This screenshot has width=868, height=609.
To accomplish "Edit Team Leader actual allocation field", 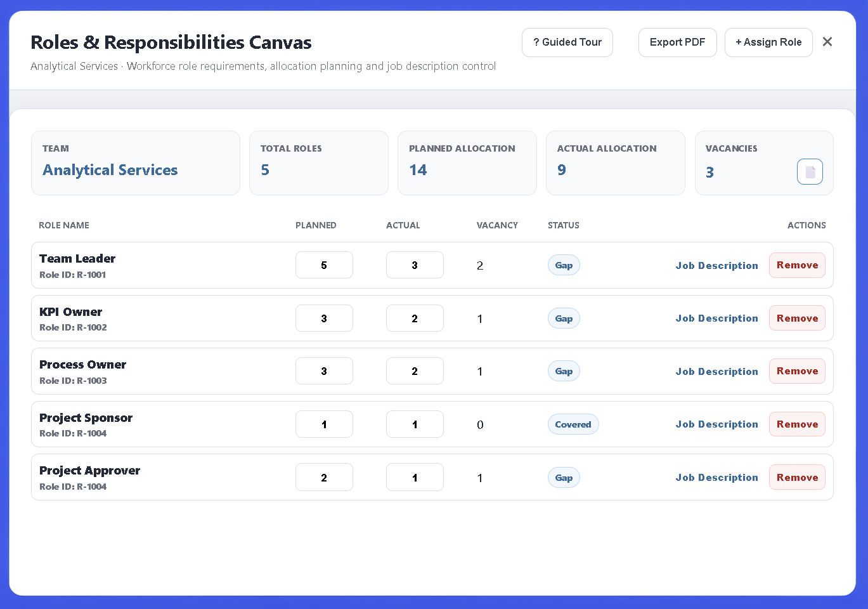I will point(415,265).
